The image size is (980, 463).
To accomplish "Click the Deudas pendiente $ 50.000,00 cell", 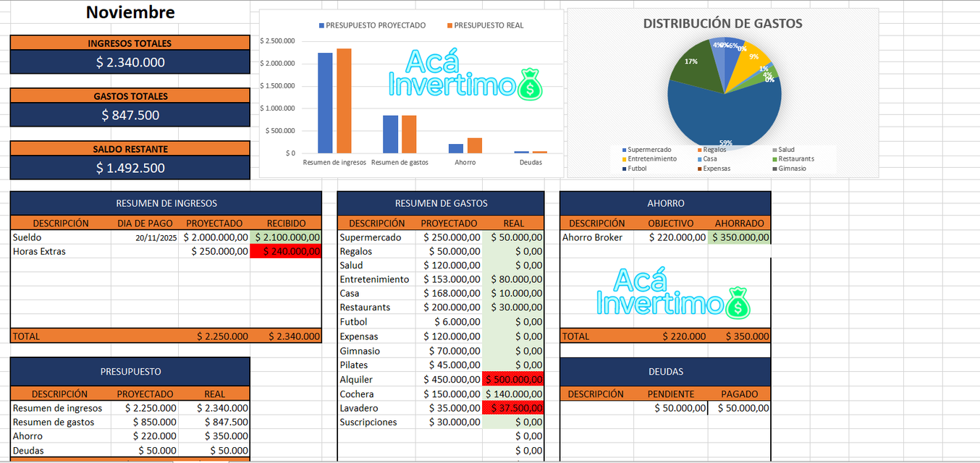I will click(x=670, y=408).
